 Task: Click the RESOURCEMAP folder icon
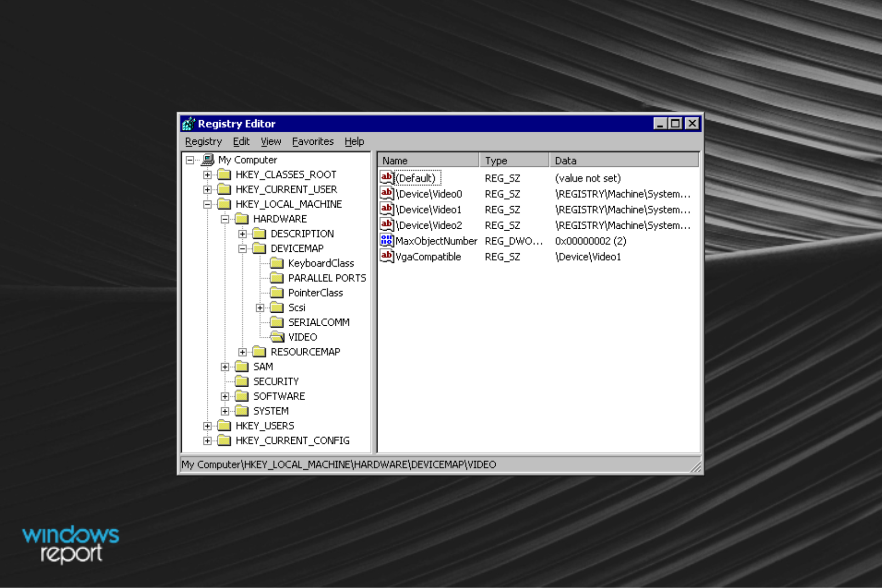click(259, 351)
